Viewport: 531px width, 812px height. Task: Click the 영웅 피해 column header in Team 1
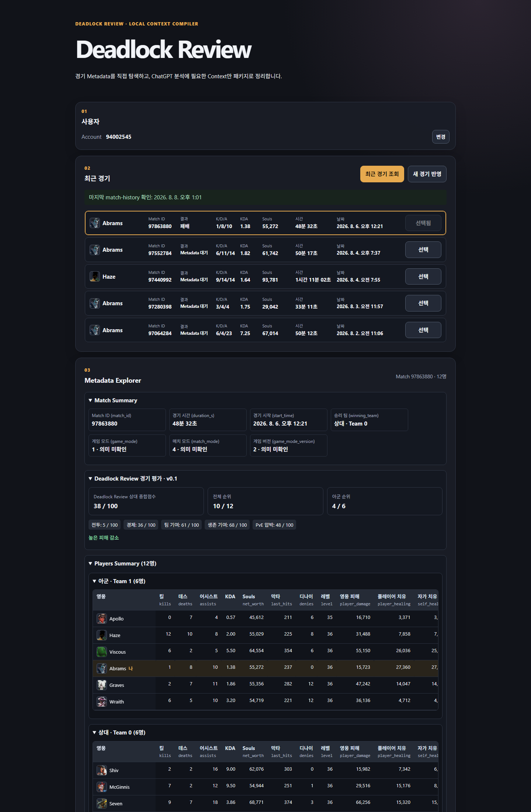click(x=355, y=600)
